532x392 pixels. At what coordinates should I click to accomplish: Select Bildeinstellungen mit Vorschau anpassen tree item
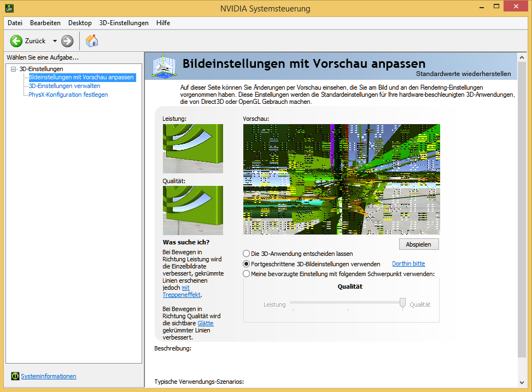coord(81,77)
